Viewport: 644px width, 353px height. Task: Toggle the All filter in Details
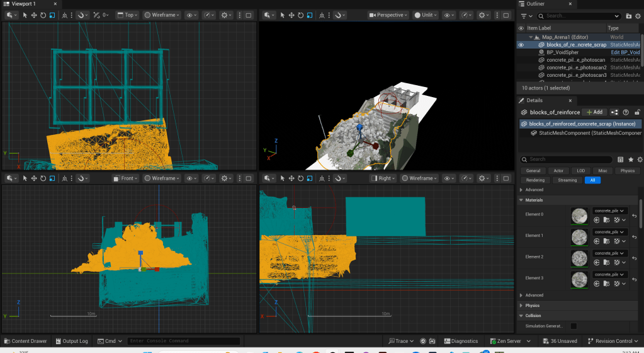tap(592, 180)
